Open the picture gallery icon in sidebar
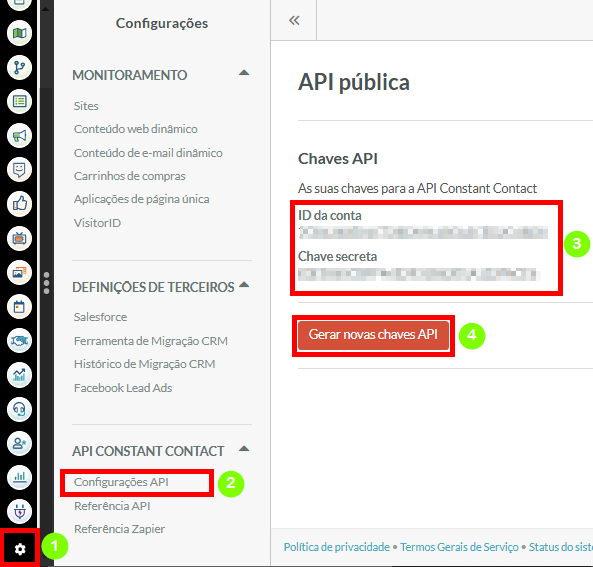 pyautogui.click(x=19, y=272)
